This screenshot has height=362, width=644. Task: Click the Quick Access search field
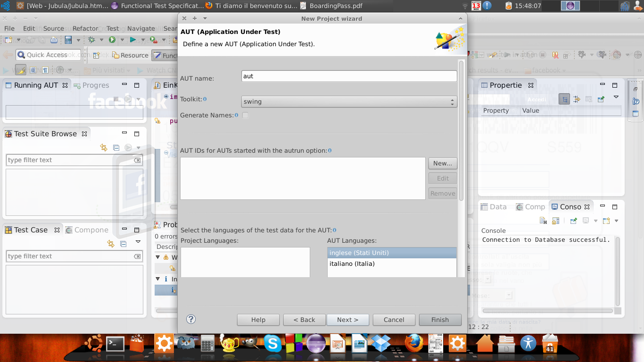48,55
